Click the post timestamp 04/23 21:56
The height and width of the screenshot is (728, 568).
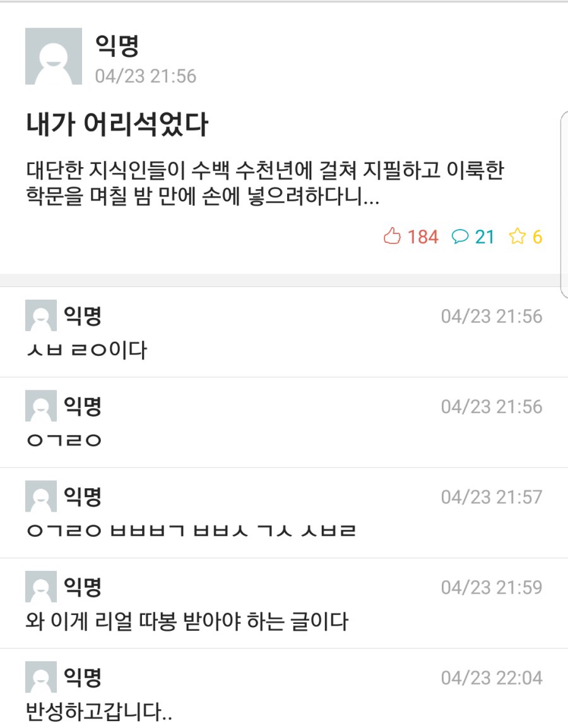146,76
